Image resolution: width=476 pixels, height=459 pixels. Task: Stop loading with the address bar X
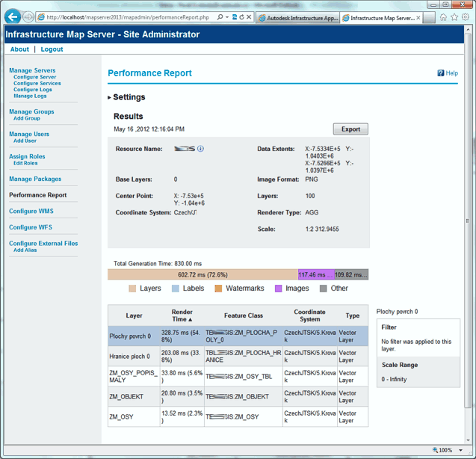click(249, 17)
